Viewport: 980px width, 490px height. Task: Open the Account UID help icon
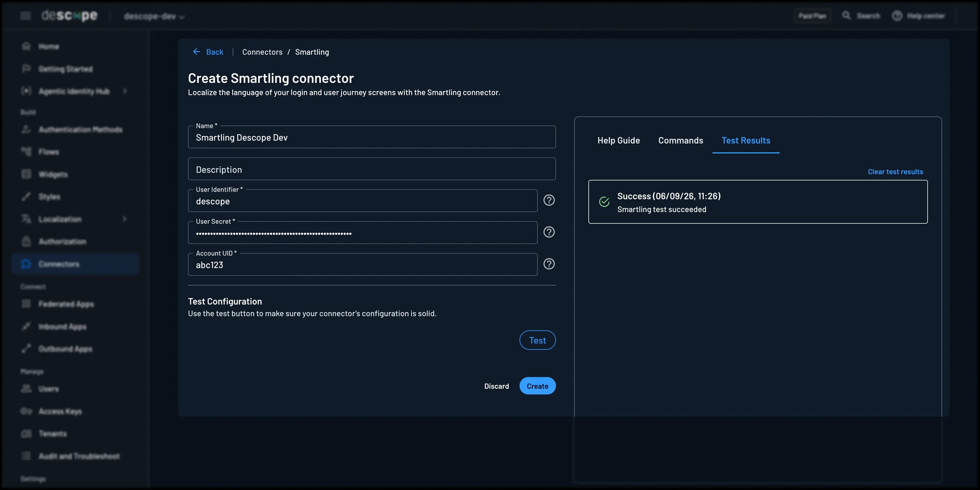pos(549,264)
